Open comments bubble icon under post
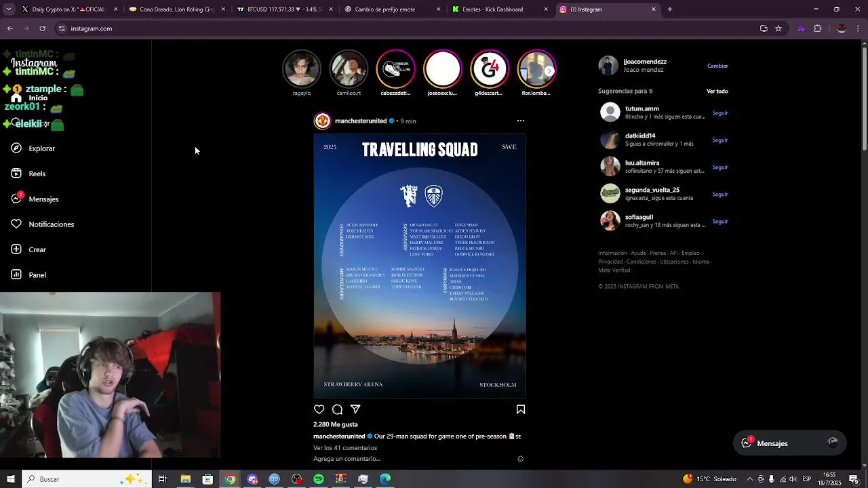 click(x=337, y=409)
